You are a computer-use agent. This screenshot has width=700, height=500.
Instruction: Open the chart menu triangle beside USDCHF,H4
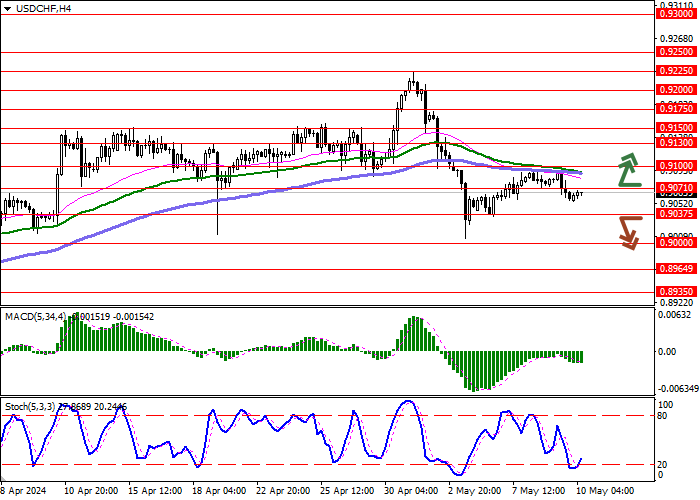(8, 9)
